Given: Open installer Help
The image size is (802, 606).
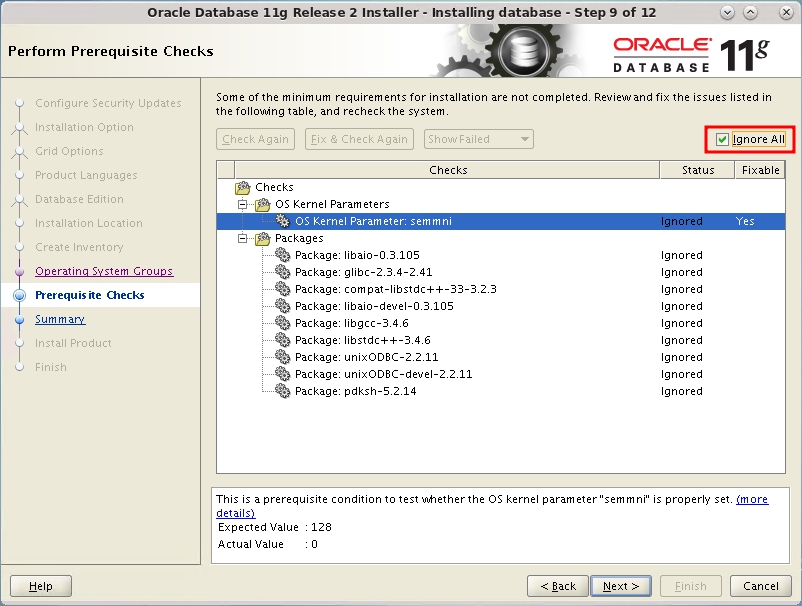Looking at the screenshot, I should (x=40, y=586).
